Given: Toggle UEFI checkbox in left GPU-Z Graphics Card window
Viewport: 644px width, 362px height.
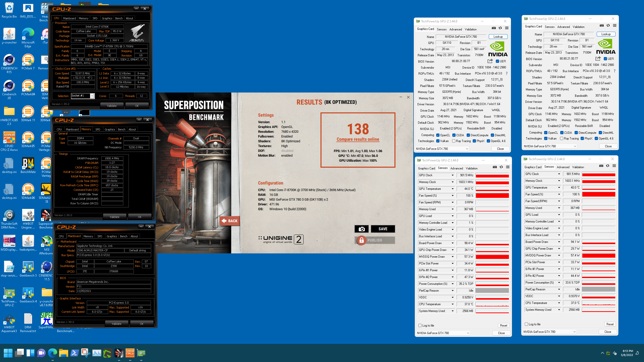Looking at the screenshot, I should click(x=497, y=61).
